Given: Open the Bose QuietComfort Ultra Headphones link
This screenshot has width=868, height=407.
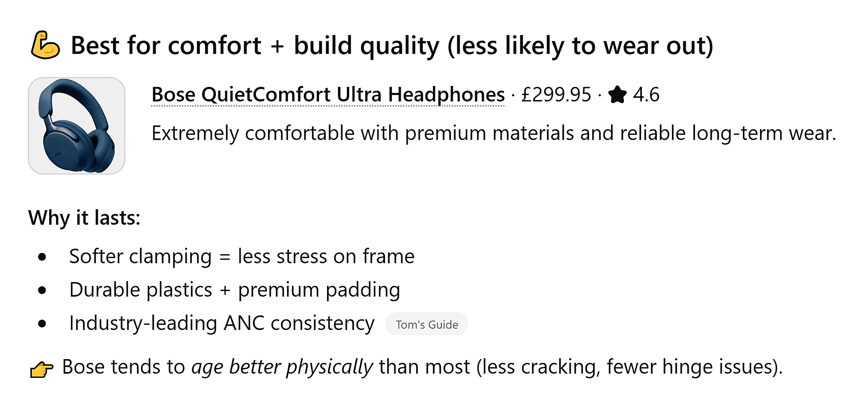Looking at the screenshot, I should pyautogui.click(x=328, y=95).
